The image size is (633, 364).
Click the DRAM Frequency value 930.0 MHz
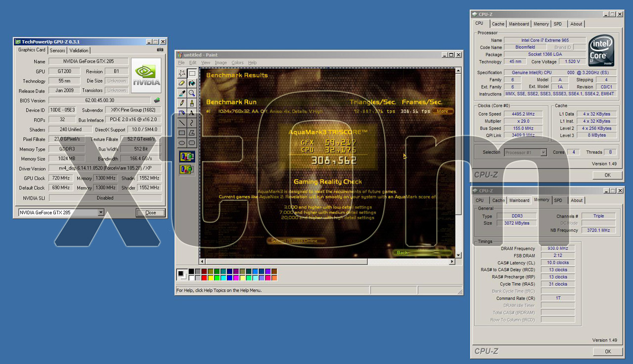(x=558, y=248)
